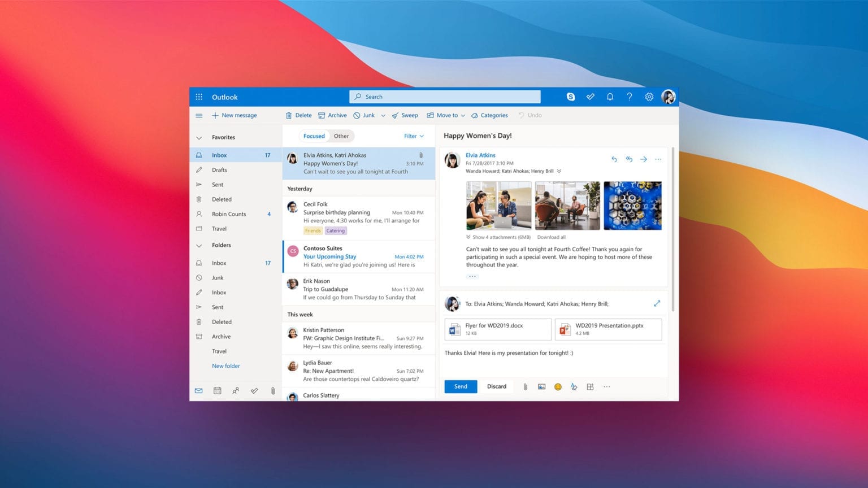Open the WD2019 Presentation.pptx attachment
The height and width of the screenshot is (488, 868).
pos(607,329)
